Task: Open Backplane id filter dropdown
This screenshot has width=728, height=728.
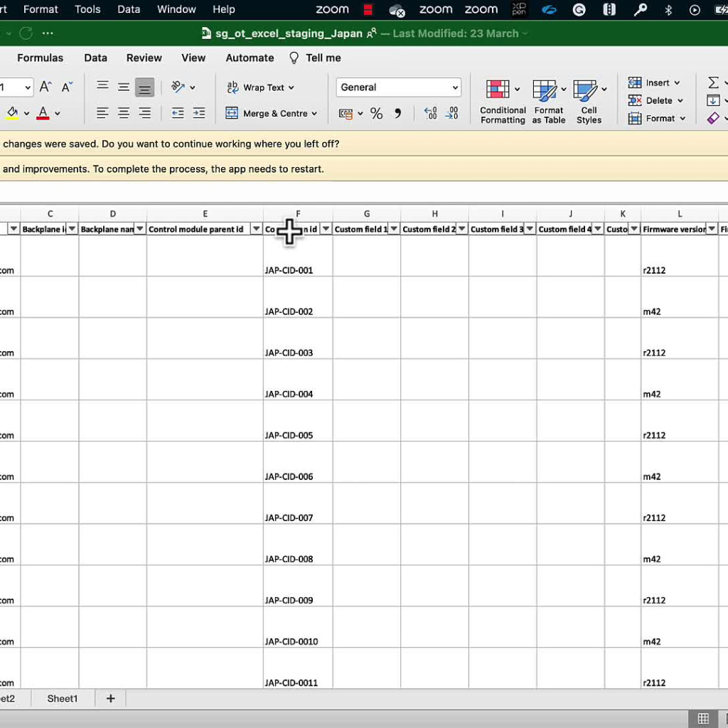Action: 72,228
